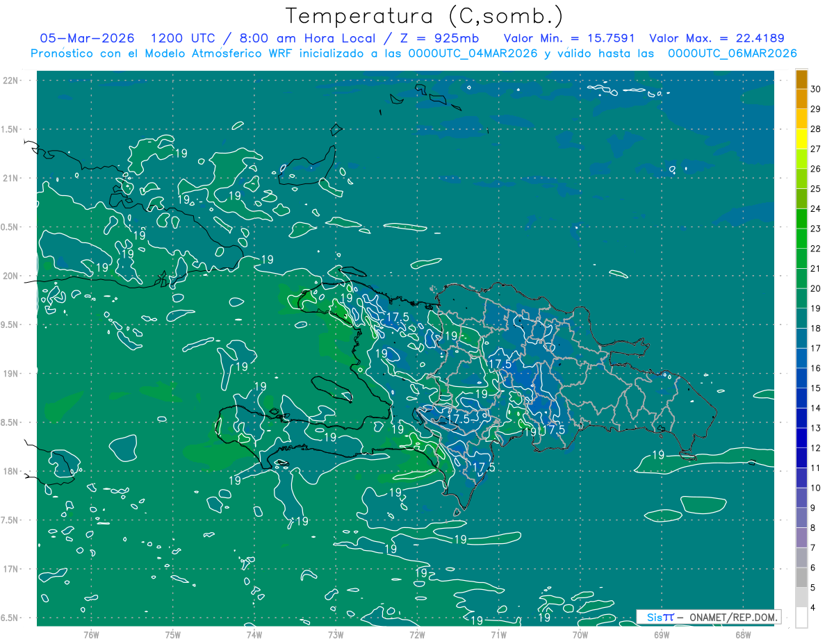
Task: Click the colorbar scale label '10'
Action: (816, 488)
